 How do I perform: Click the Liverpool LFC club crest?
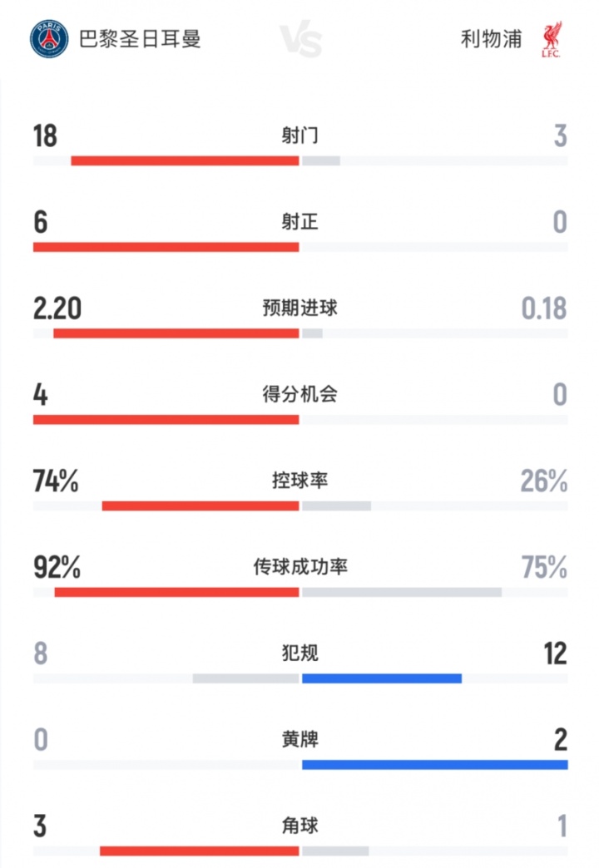(549, 39)
